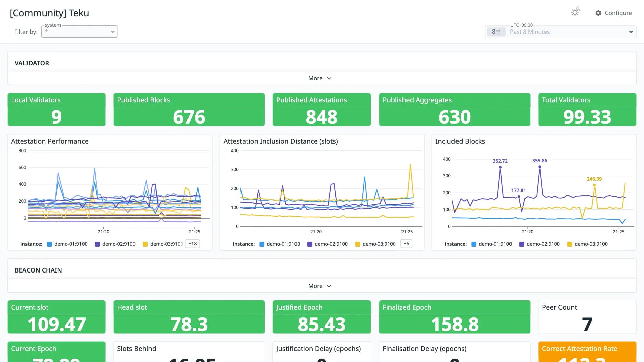Viewport: 644px width, 362px height.
Task: Click the Correct Attestation Rate tile header
Action: click(580, 349)
